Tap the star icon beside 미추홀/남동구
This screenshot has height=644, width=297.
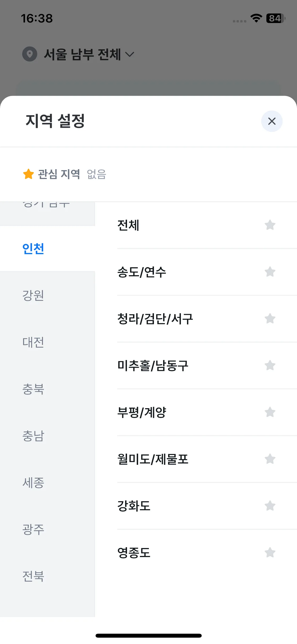click(270, 365)
